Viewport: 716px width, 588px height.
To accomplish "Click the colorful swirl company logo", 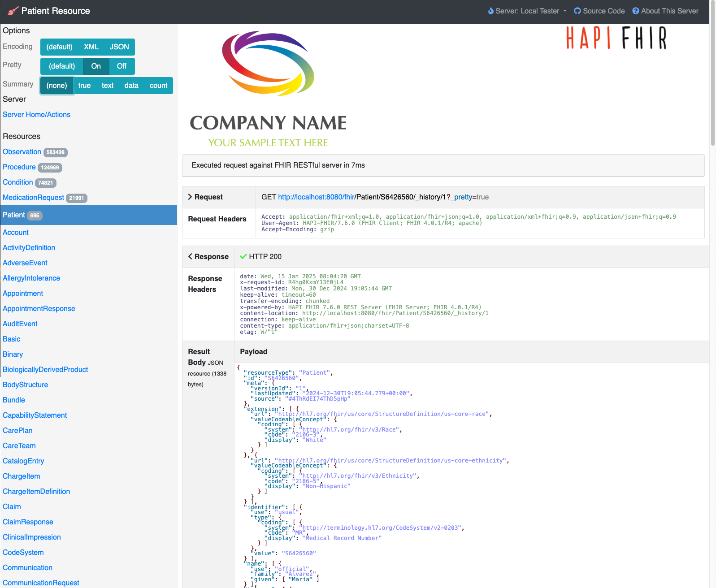I will tap(268, 63).
